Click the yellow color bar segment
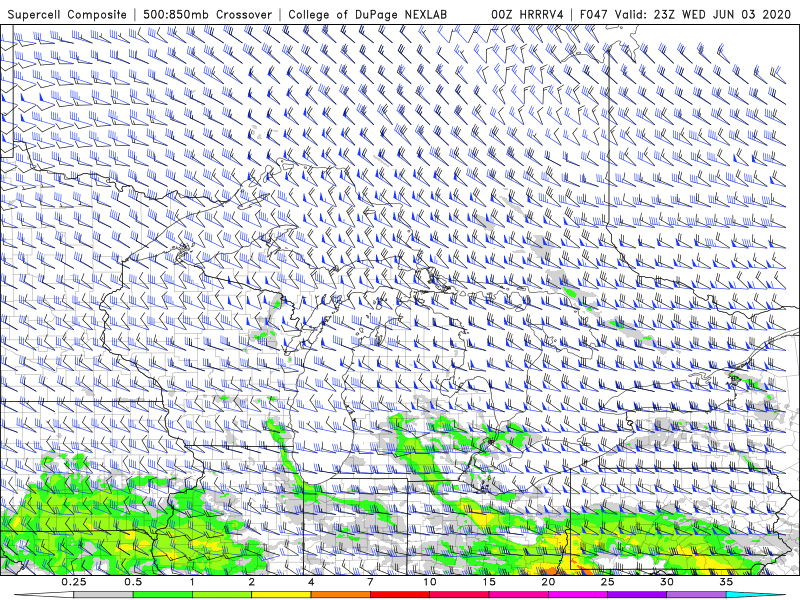The height and width of the screenshot is (600, 800). tap(281, 595)
